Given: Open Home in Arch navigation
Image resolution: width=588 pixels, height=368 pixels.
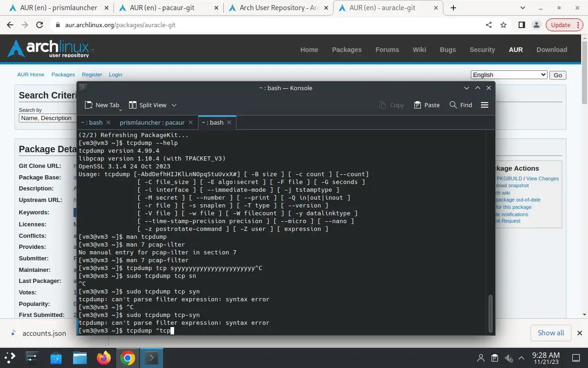Looking at the screenshot, I should click(x=309, y=50).
